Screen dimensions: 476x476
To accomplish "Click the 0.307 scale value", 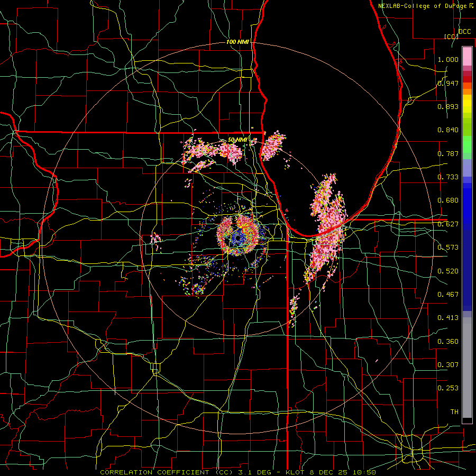I will 448,365.
